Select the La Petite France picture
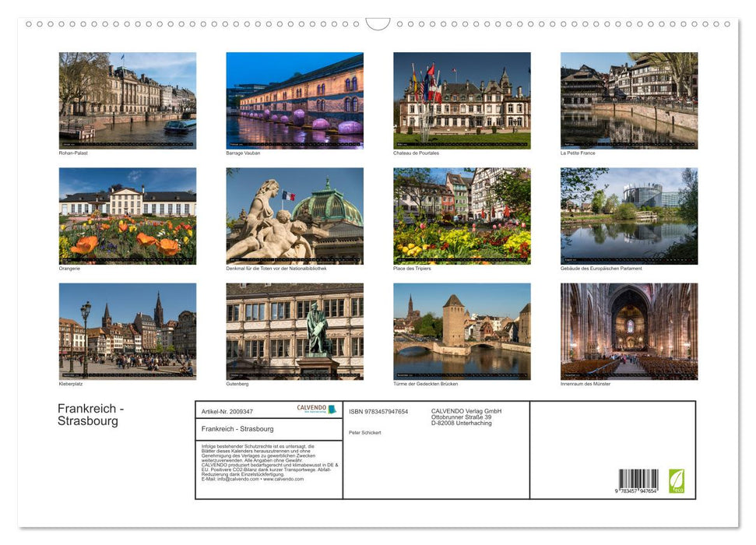The image size is (756, 545). [628, 100]
